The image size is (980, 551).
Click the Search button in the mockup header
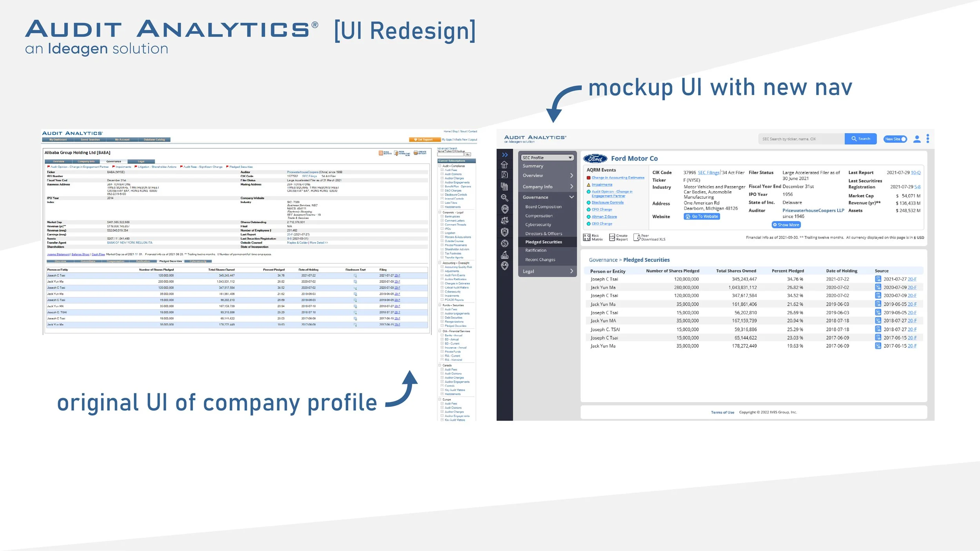tap(860, 139)
